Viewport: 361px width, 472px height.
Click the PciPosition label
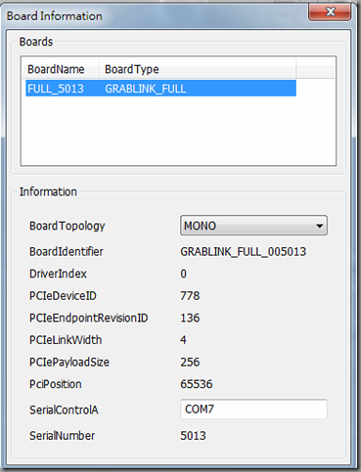55,384
